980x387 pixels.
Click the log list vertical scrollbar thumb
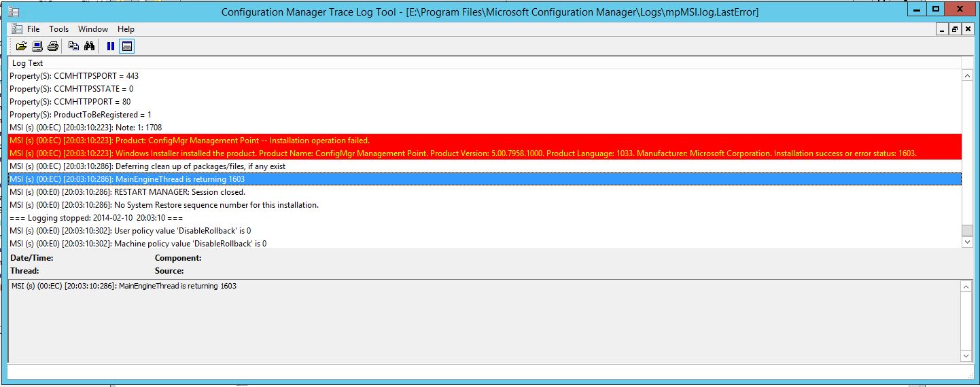tap(967, 231)
